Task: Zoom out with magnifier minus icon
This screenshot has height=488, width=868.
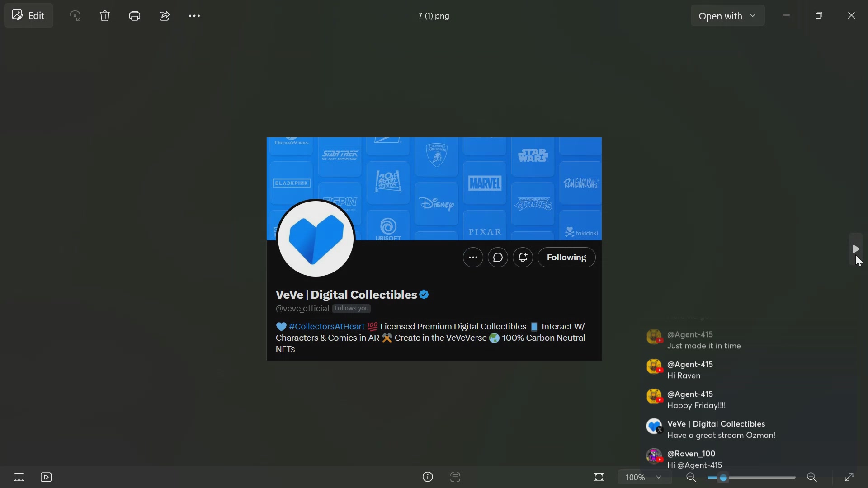Action: click(x=691, y=477)
